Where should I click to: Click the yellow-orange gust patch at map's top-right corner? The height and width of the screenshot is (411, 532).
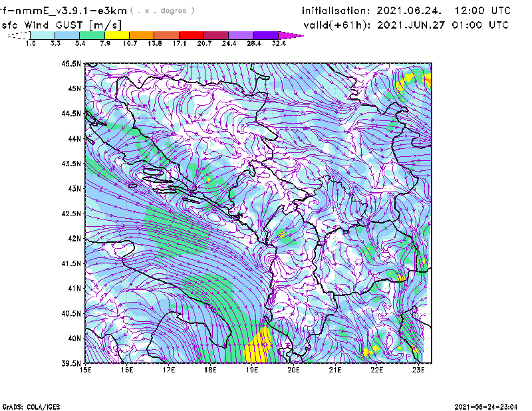point(427,80)
